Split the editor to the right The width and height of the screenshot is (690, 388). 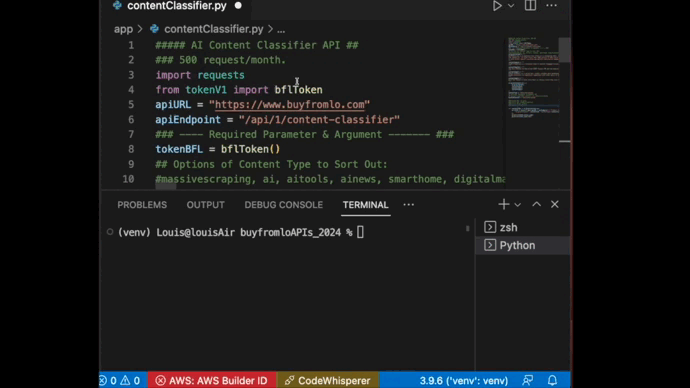point(530,5)
